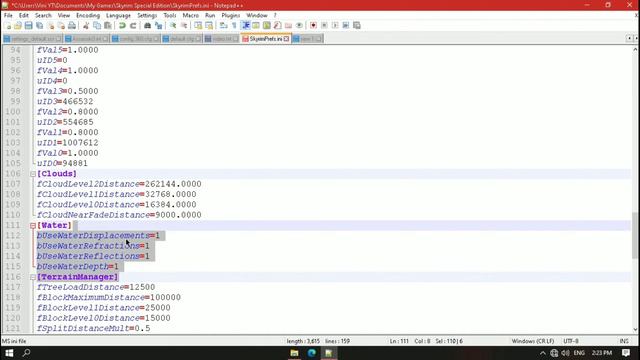Open the Settings menu
Viewport: 640px width, 360px height.
coord(147,16)
